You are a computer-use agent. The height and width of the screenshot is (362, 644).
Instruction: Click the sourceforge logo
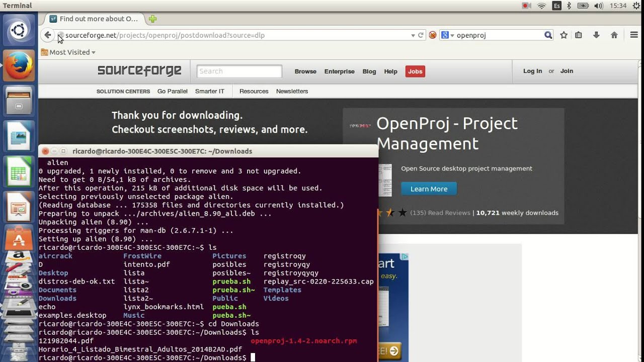pos(139,71)
